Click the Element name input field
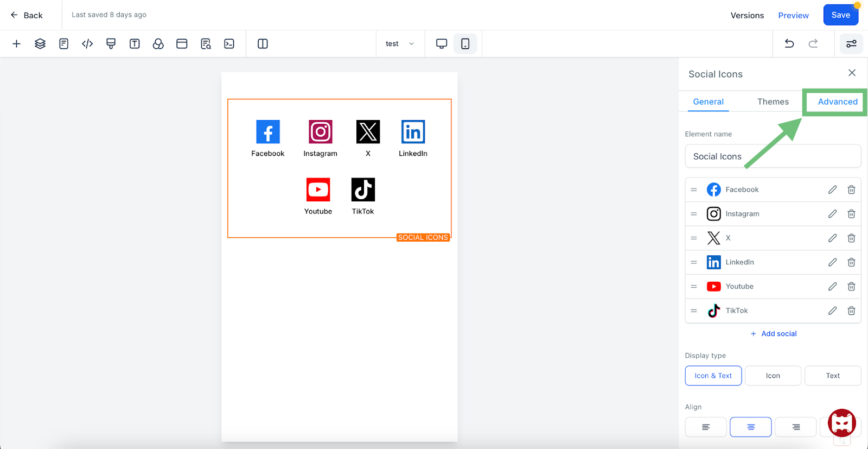The height and width of the screenshot is (449, 868). coord(773,156)
